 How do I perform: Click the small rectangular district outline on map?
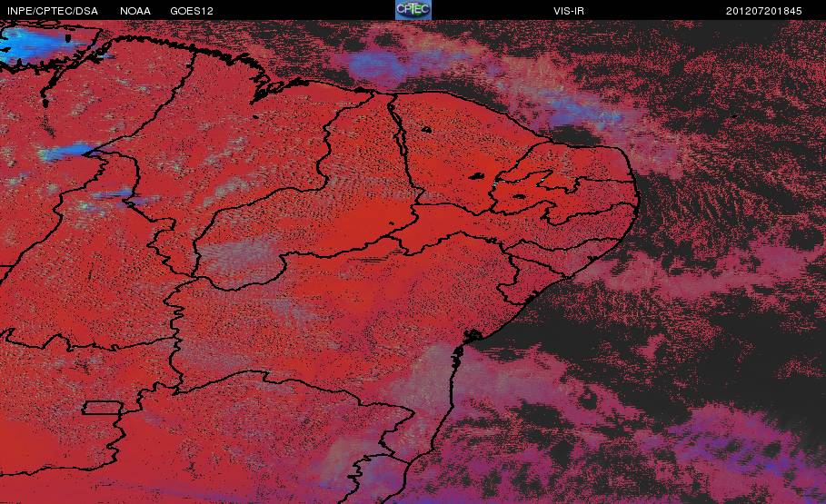pyautogui.click(x=103, y=408)
